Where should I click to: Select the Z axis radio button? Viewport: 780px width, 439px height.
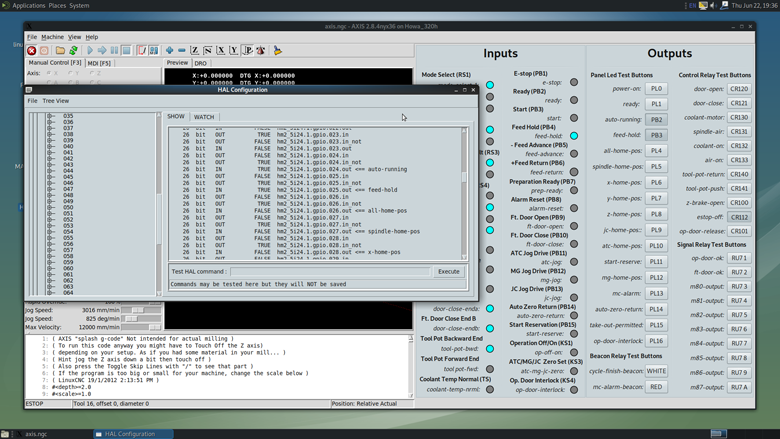click(92, 73)
